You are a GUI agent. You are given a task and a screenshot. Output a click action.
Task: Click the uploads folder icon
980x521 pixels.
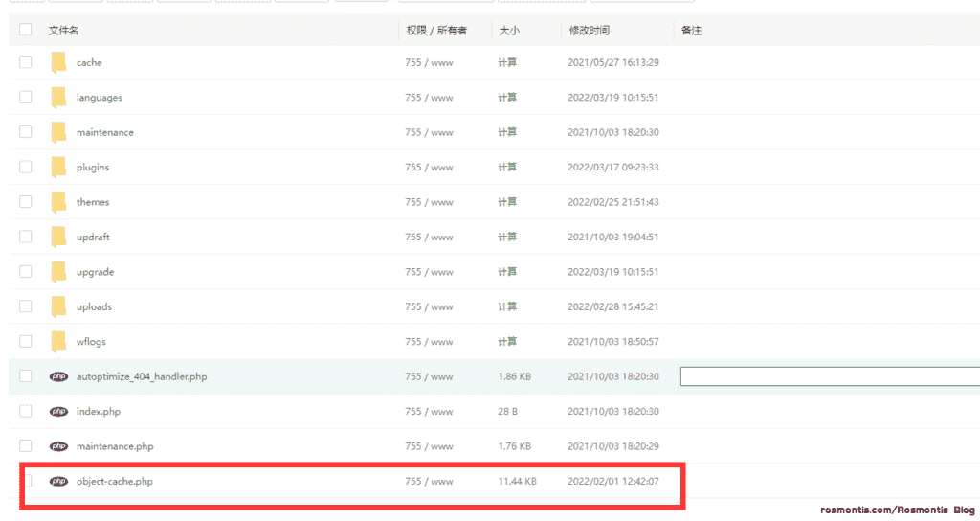point(58,306)
